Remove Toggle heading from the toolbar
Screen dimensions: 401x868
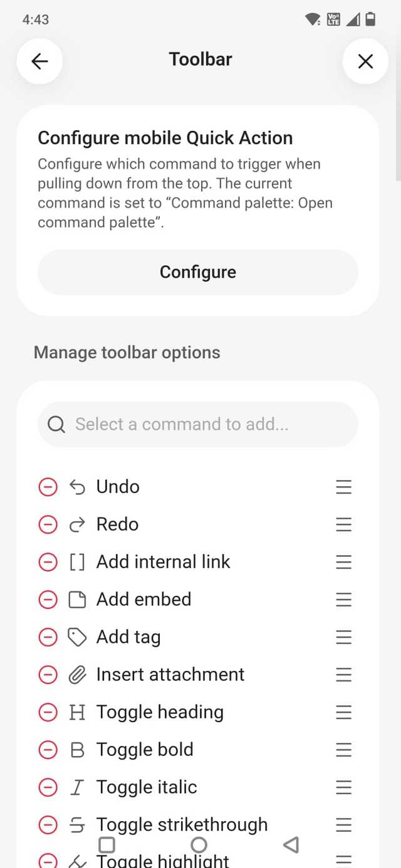point(48,712)
